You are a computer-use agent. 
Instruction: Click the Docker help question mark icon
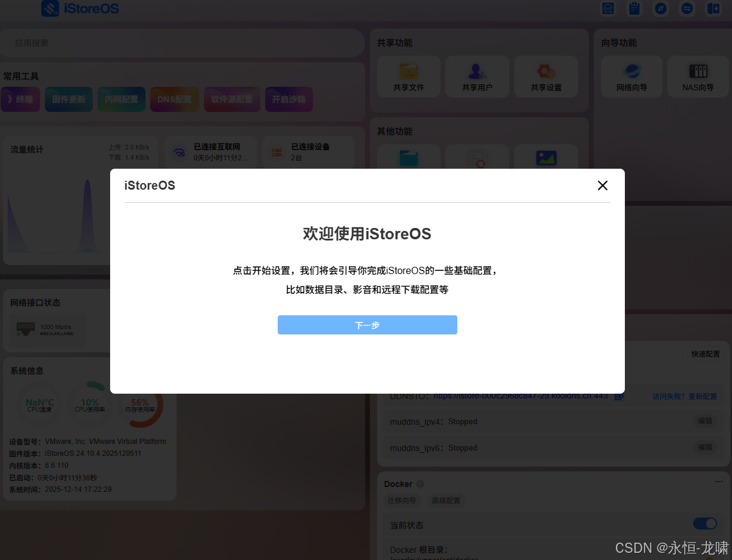click(420, 484)
